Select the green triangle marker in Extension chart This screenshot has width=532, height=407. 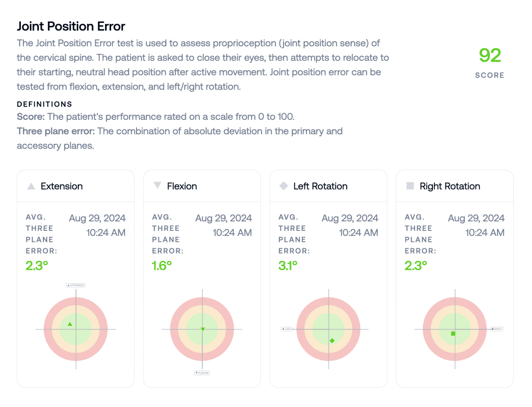(70, 324)
